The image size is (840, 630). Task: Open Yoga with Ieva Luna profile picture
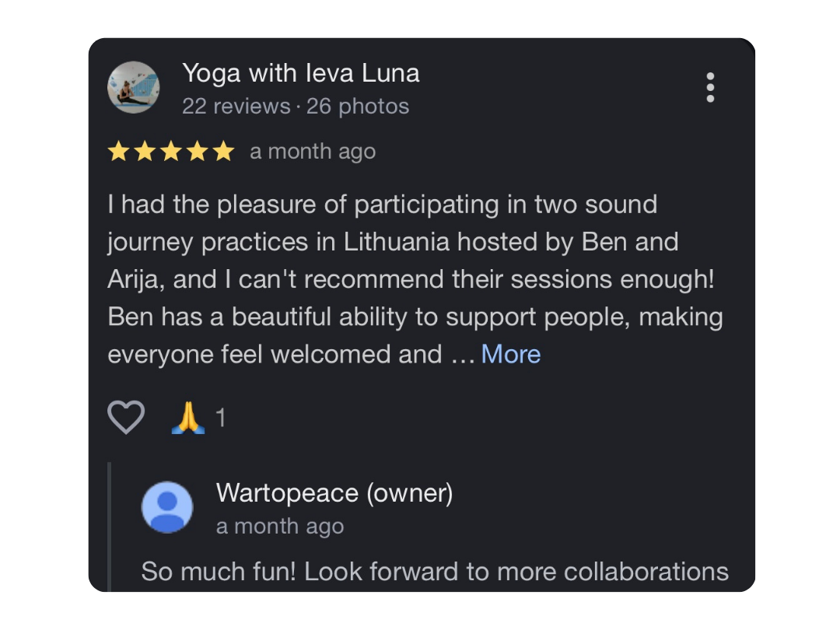134,88
